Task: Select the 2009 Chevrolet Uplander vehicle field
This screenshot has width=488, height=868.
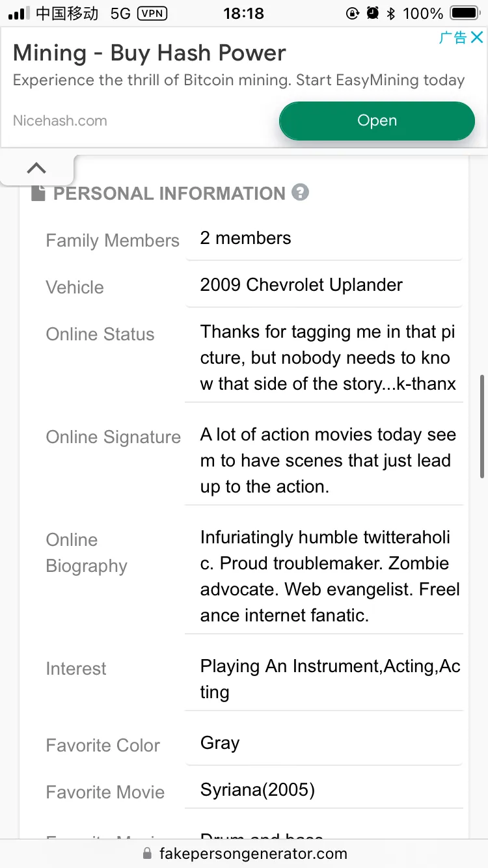Action: pyautogui.click(x=323, y=285)
